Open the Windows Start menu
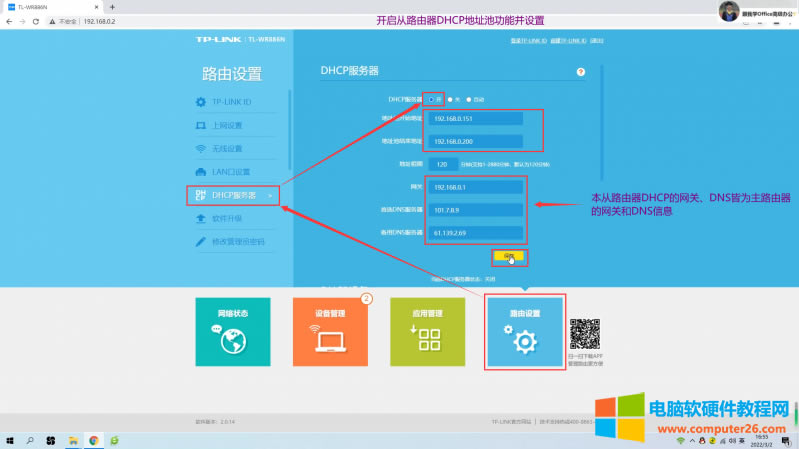This screenshot has width=799, height=449. click(11, 440)
